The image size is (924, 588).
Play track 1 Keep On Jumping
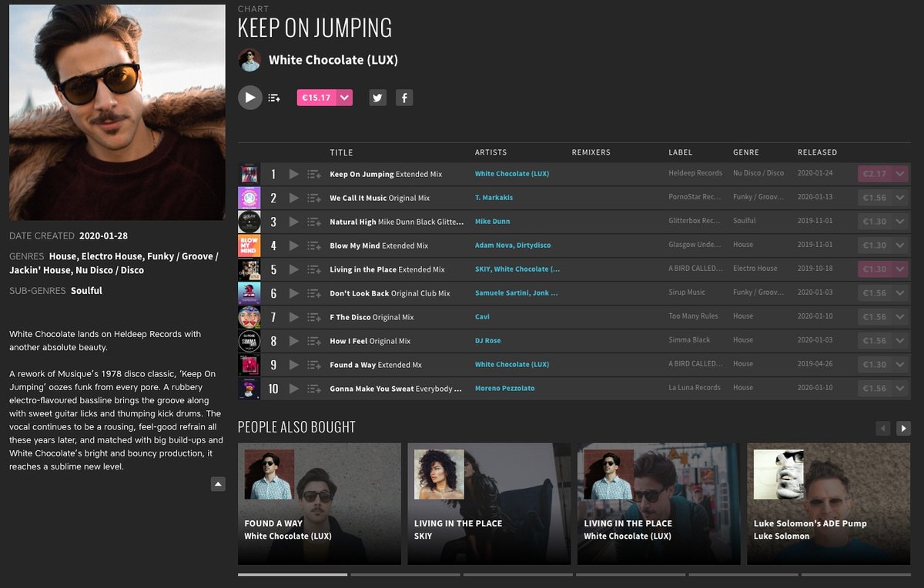pyautogui.click(x=293, y=174)
